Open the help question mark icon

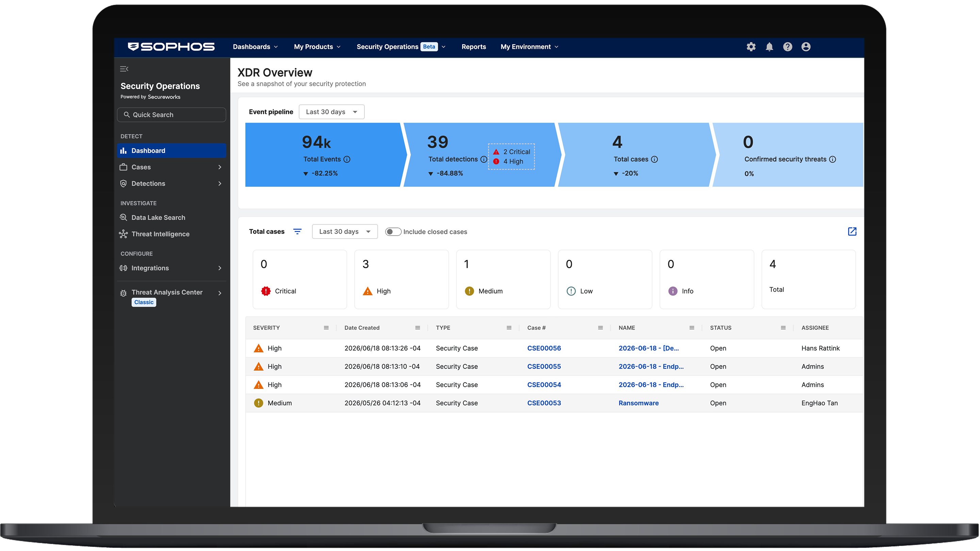coord(787,47)
